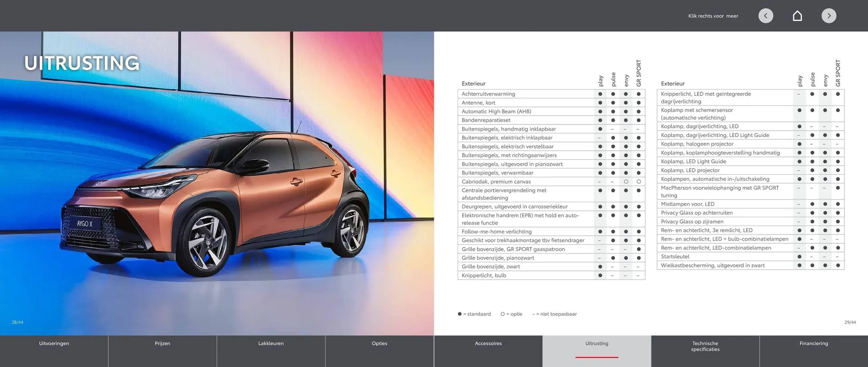The image size is (868, 367).
Task: Click the 'Bandenreparatieset' row label
Action: (486, 120)
